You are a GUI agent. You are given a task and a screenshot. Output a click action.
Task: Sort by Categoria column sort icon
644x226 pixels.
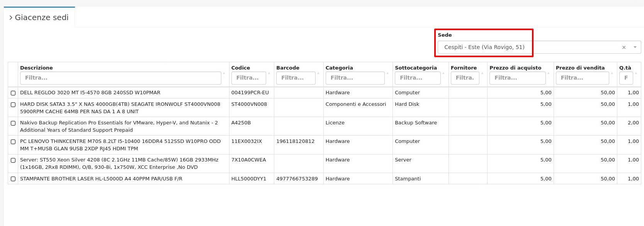387,73
